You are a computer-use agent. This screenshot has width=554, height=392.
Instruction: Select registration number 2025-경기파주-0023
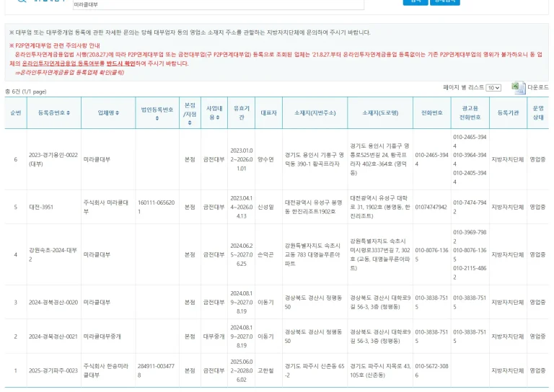pyautogui.click(x=53, y=370)
